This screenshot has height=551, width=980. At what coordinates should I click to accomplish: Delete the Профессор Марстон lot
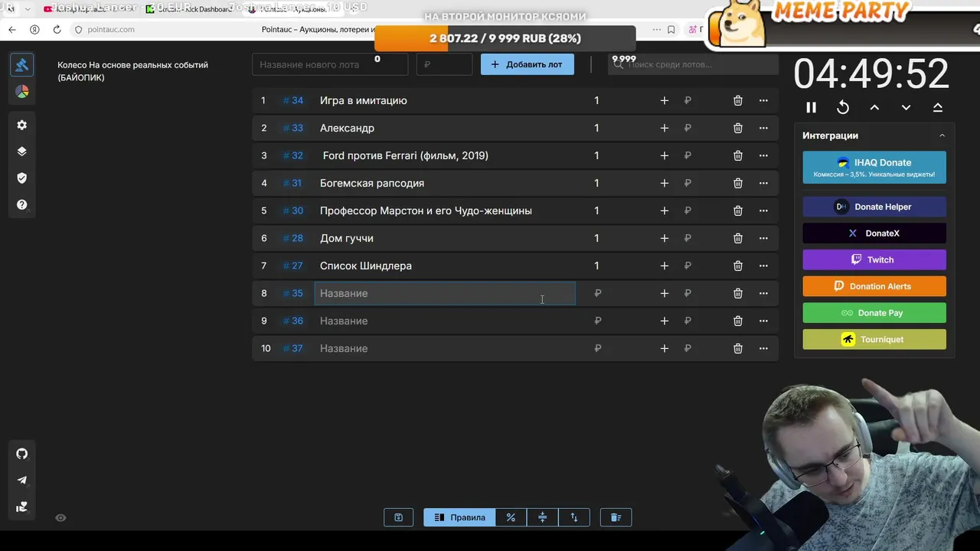(x=737, y=210)
